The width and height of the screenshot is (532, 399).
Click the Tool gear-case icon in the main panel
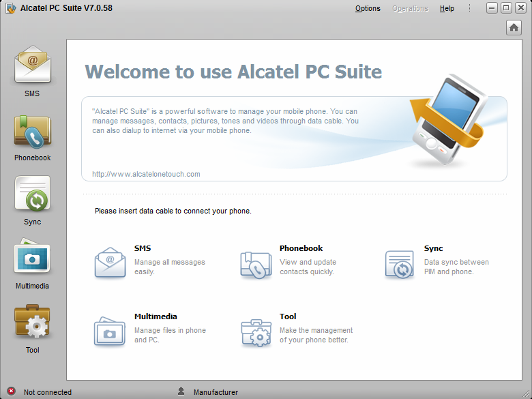(256, 333)
